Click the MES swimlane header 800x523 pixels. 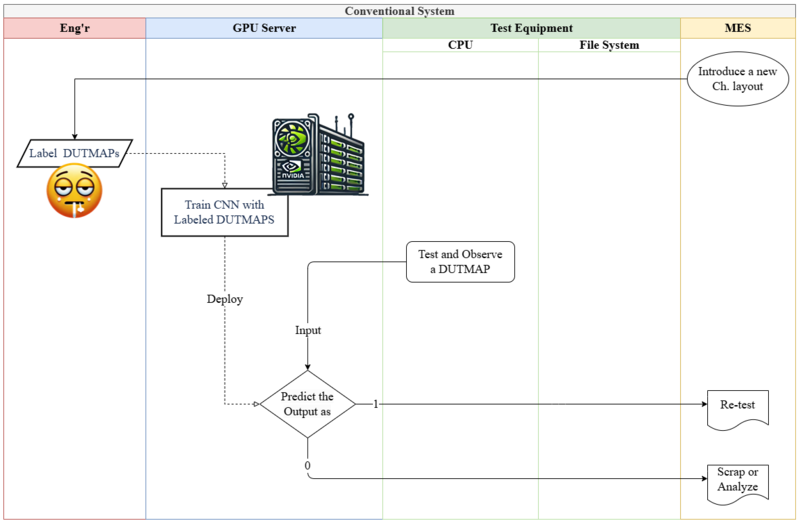tap(738, 29)
